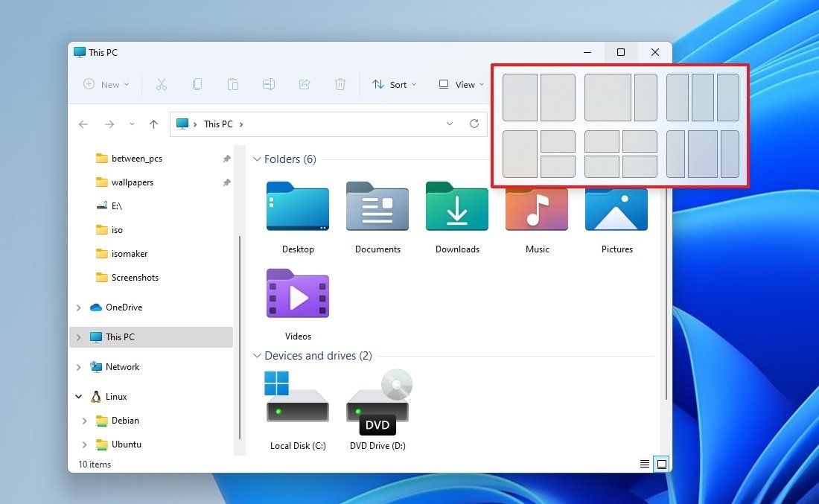Unpin the wallpapers folder

pos(226,182)
